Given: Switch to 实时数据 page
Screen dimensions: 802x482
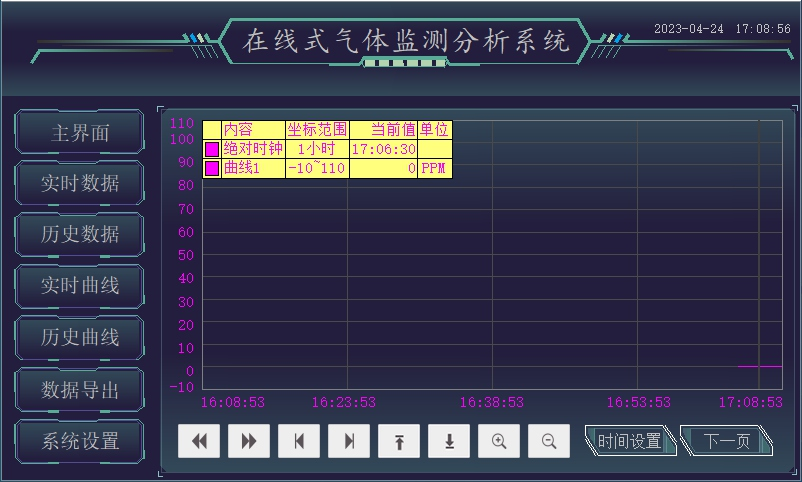Looking at the screenshot, I should [x=80, y=183].
